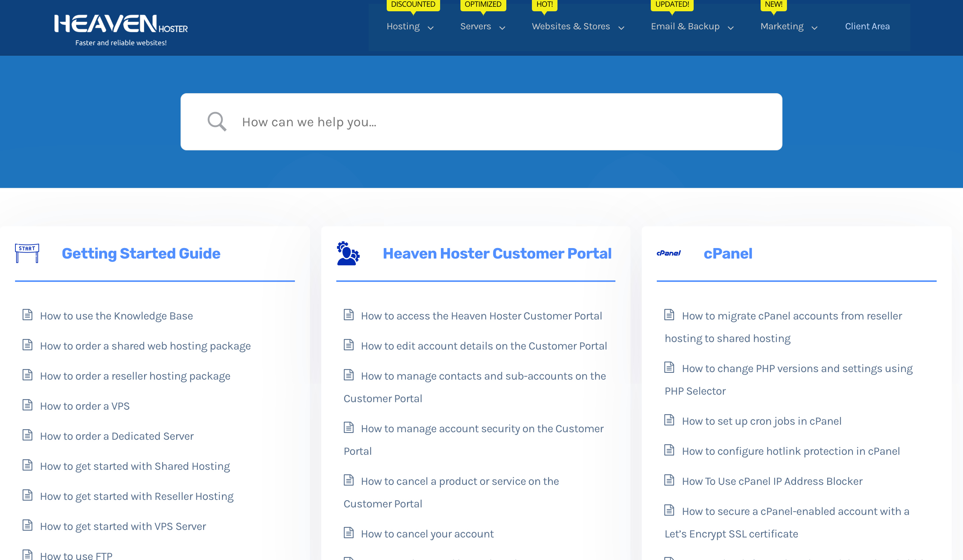
Task: Click document icon beside started with VPS Server
Action: click(x=27, y=525)
